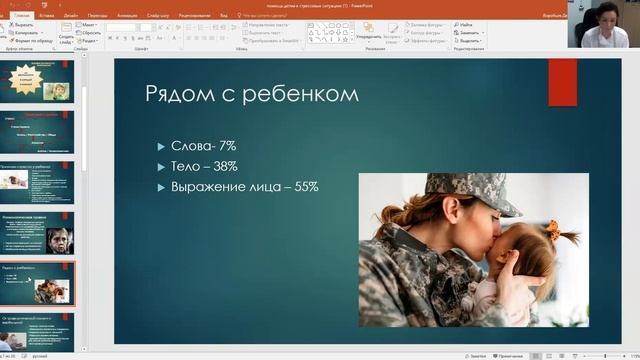Select the triangle shape in shapes gallery
The width and height of the screenshot is (640, 360).
311,32
